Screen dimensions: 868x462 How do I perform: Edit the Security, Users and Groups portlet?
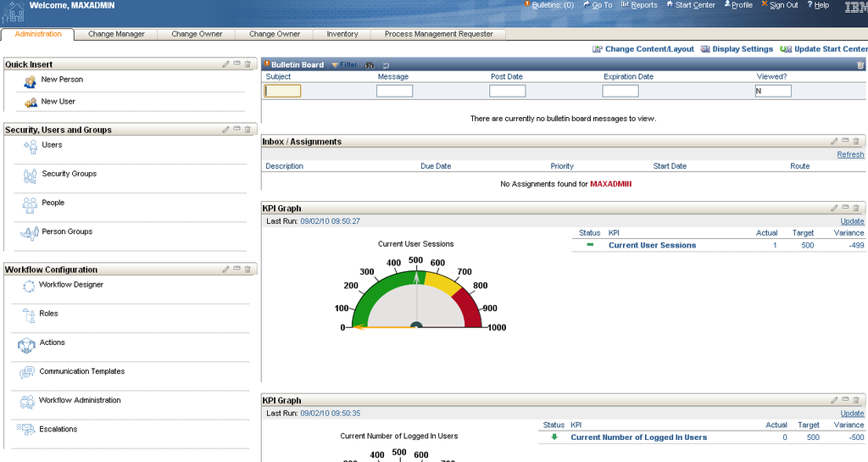(225, 130)
